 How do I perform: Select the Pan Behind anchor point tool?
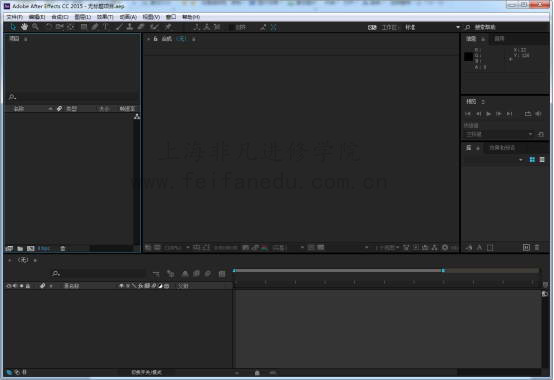tap(71, 27)
